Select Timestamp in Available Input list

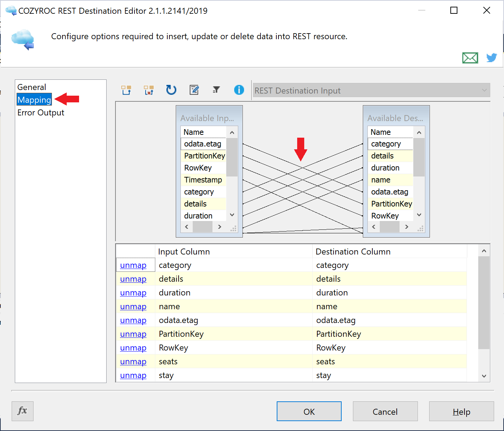(203, 180)
